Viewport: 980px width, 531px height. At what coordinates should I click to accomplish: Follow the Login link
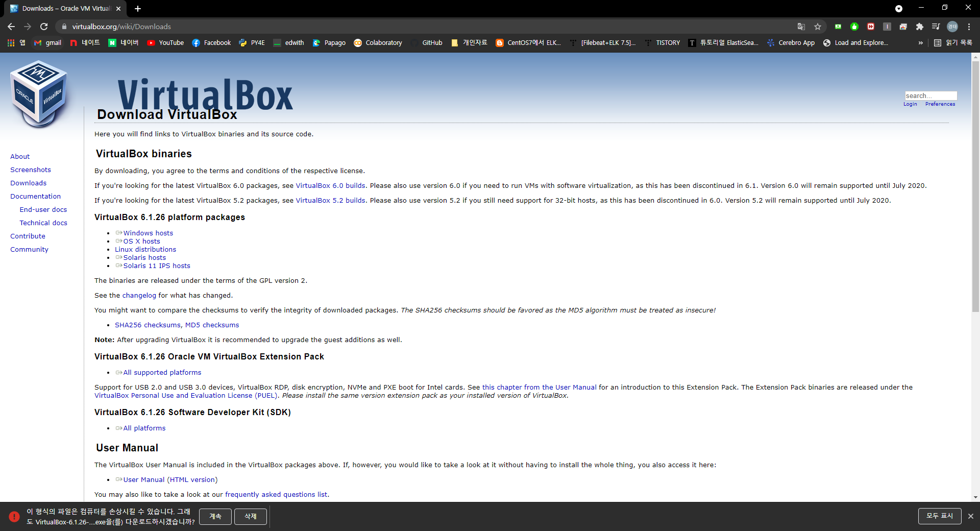(910, 104)
